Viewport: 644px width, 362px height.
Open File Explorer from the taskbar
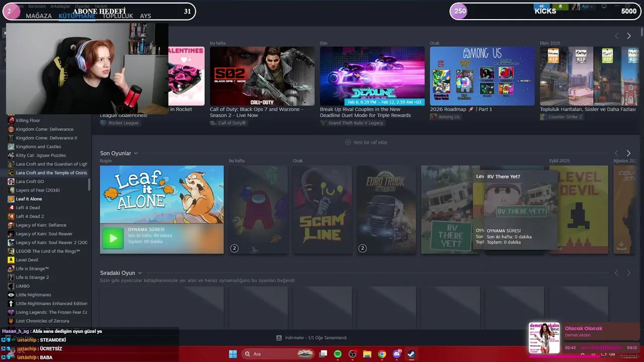[x=367, y=354]
